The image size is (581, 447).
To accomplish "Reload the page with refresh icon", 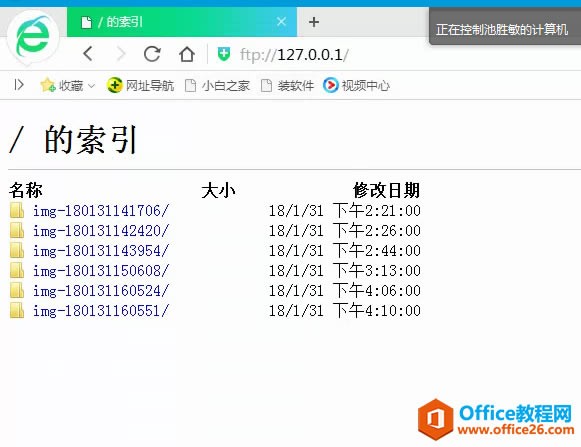I will [152, 54].
